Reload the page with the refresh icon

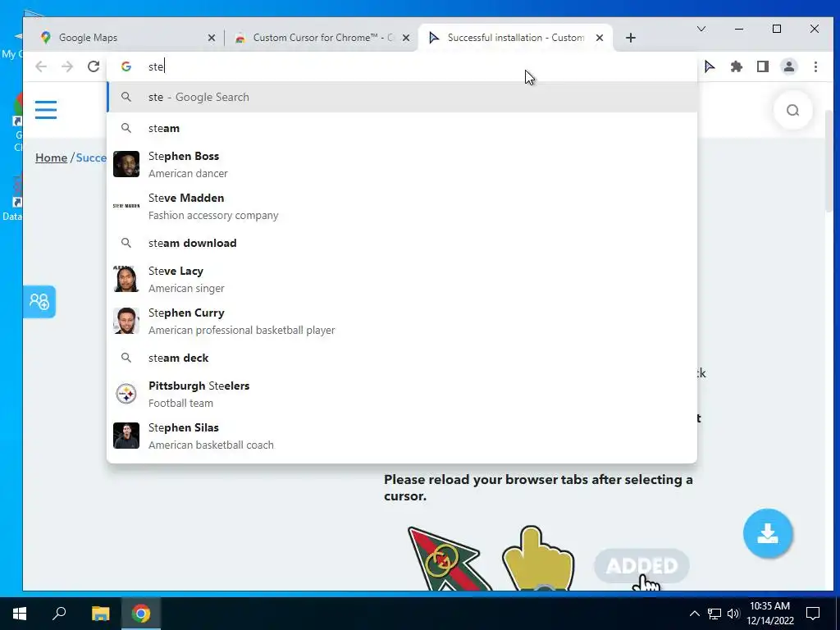pos(94,66)
